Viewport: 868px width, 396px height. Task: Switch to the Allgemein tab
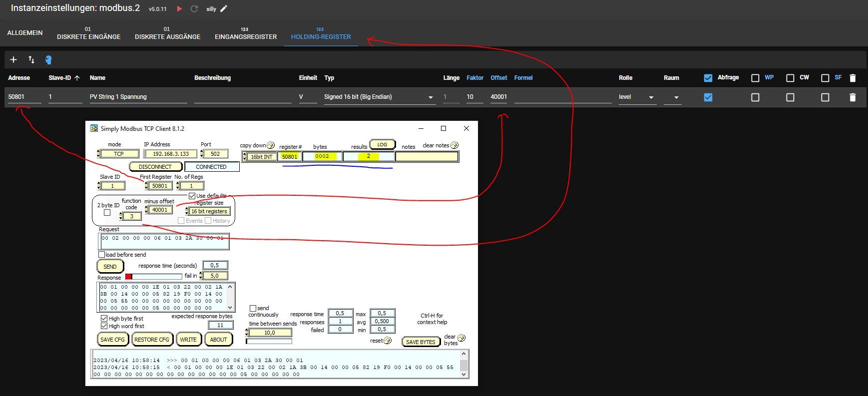[25, 33]
